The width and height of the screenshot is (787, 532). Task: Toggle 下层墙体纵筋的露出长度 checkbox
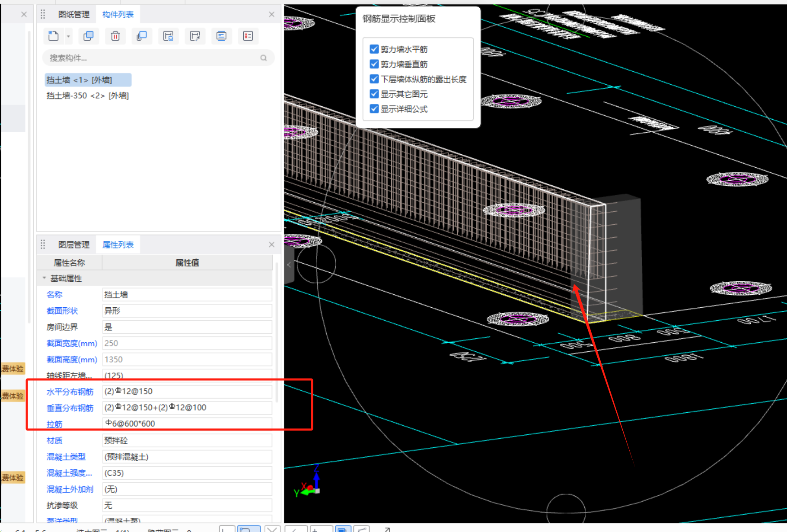coord(374,79)
